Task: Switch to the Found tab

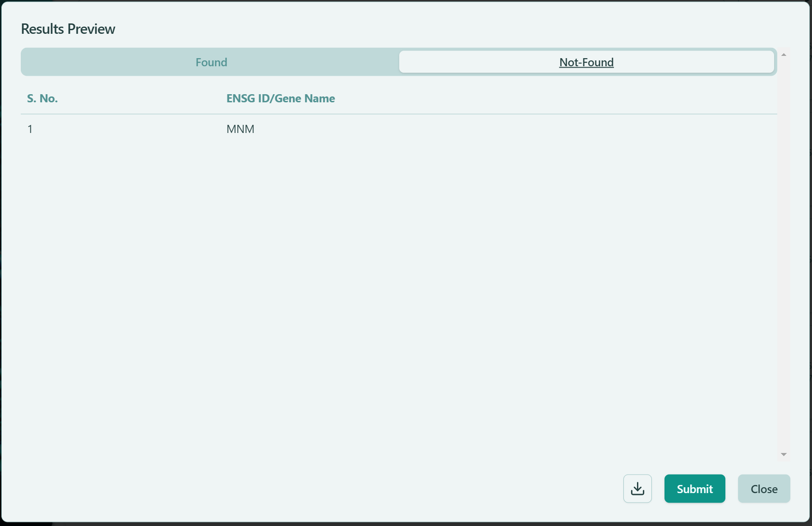Action: pyautogui.click(x=211, y=62)
